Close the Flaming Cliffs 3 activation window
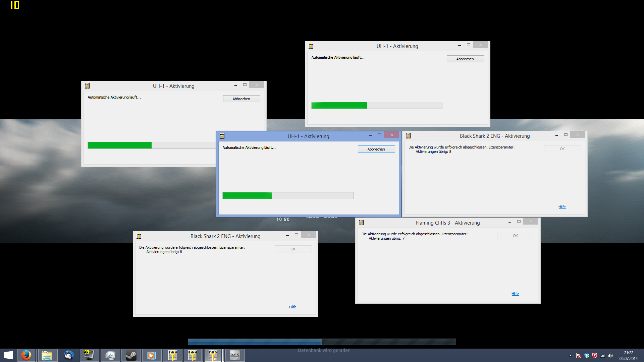Viewport: 644px width, 362px height. point(531,221)
